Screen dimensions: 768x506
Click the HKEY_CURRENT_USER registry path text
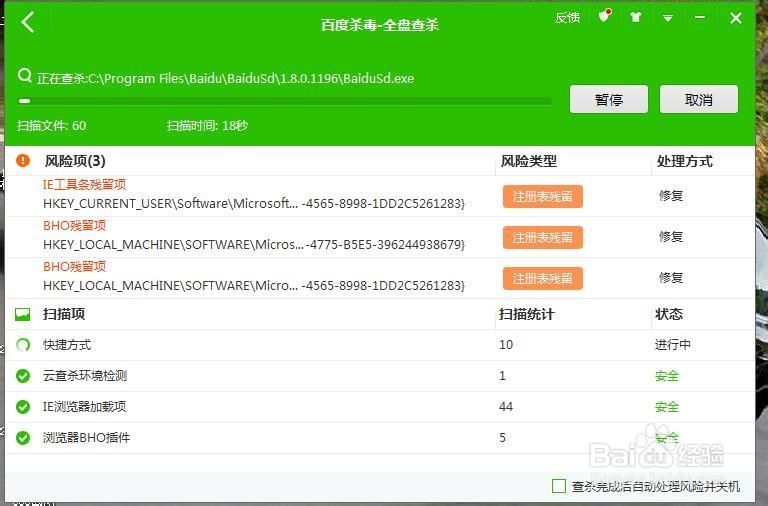(x=254, y=203)
